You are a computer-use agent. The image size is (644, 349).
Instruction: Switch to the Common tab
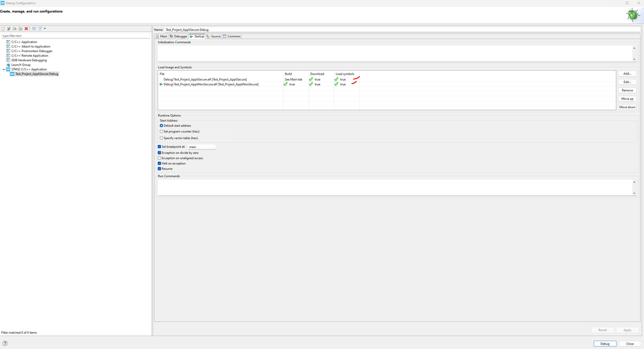231,37
